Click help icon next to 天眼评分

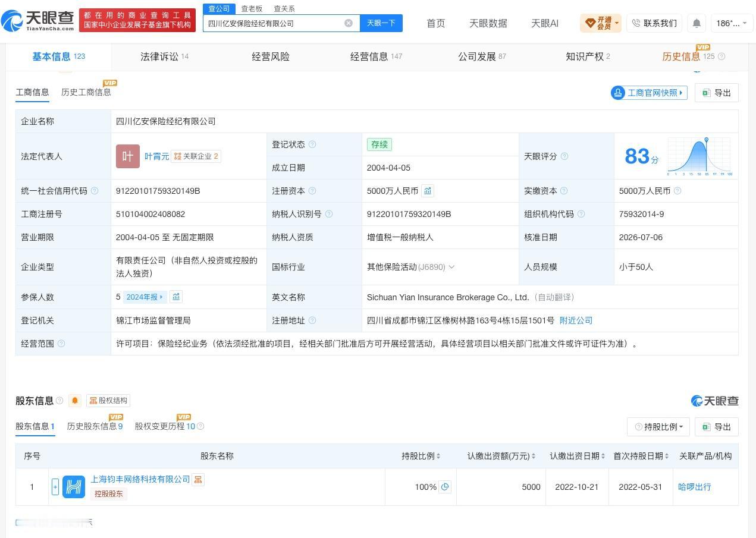click(x=564, y=156)
